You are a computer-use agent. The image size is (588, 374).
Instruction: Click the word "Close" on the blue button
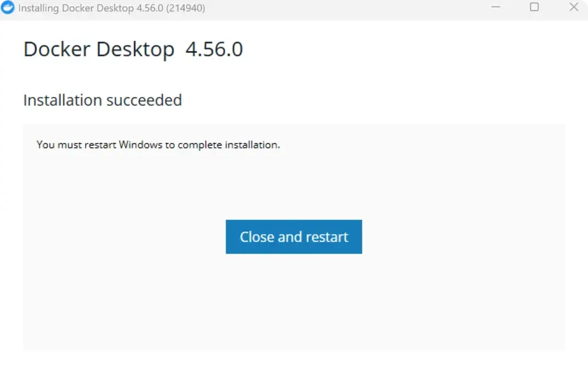tap(257, 237)
